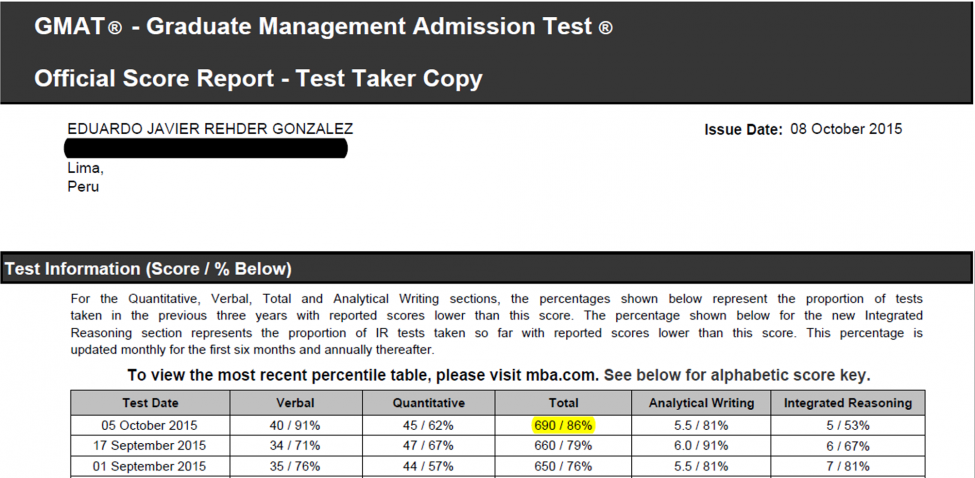This screenshot has width=975, height=478.
Task: Select the Analytical Writing column header
Action: coord(700,403)
